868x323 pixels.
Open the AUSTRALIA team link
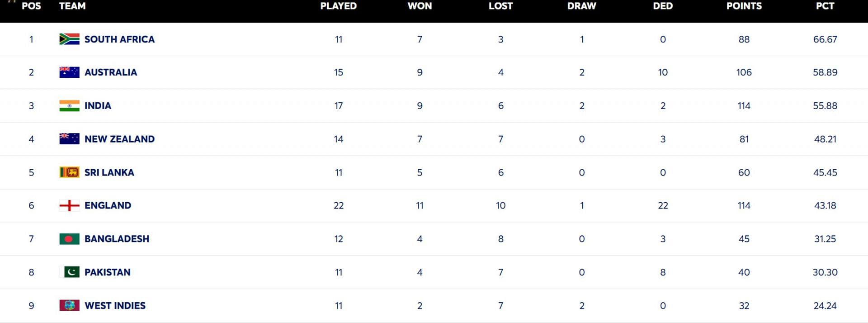(x=111, y=72)
